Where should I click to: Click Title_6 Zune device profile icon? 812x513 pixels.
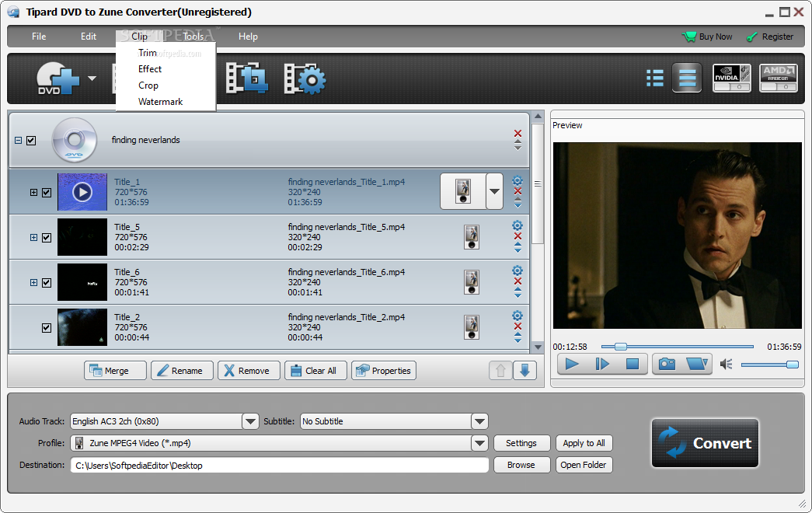point(472,282)
